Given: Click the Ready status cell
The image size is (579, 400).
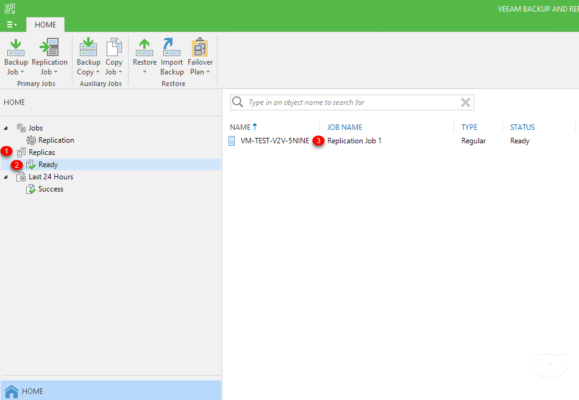Looking at the screenshot, I should click(x=520, y=141).
